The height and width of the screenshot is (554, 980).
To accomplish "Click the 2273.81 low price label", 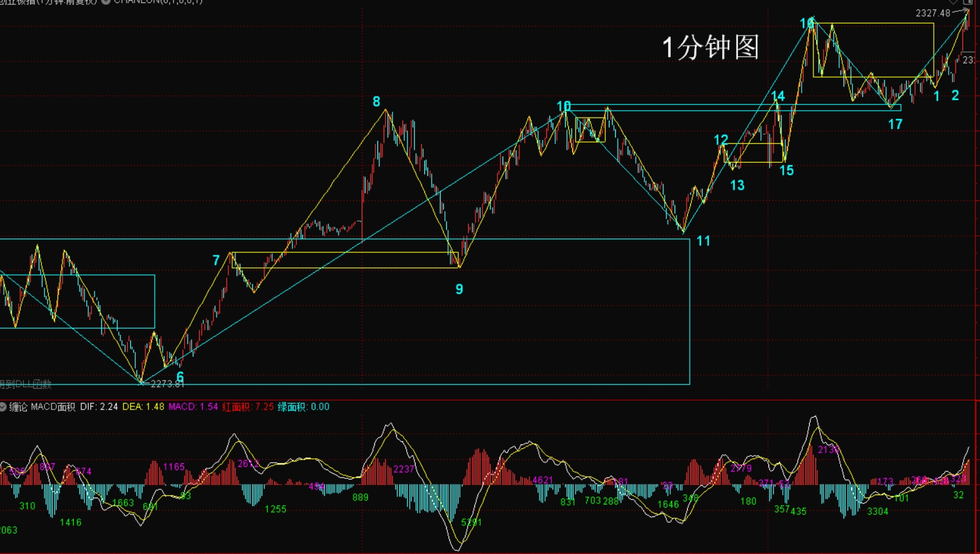I will pos(168,384).
